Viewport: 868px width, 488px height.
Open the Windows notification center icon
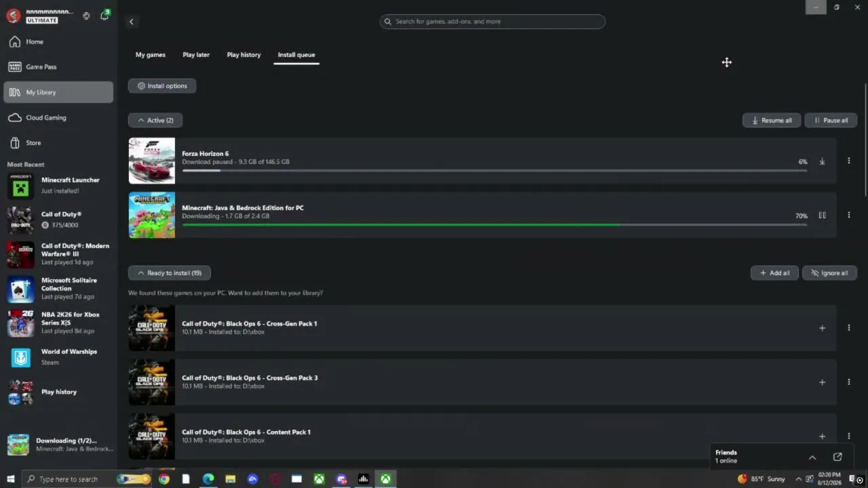[852, 479]
